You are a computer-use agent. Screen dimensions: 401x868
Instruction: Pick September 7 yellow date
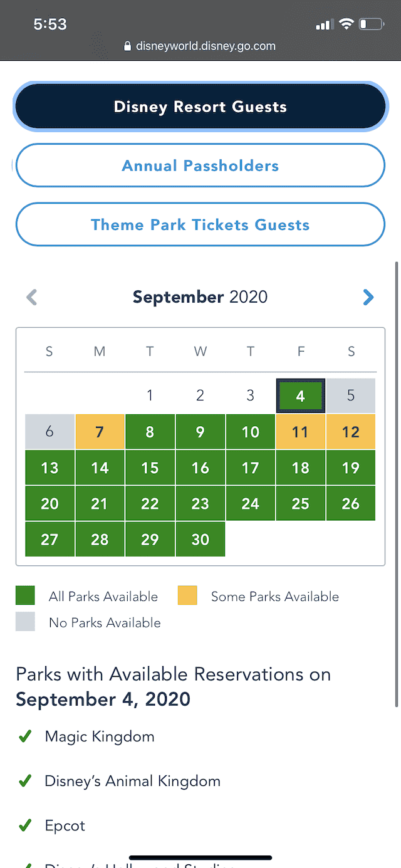point(100,432)
